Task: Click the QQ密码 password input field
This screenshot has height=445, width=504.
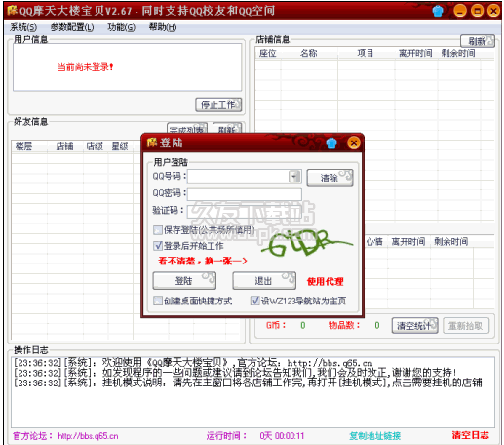Action: pyautogui.click(x=245, y=194)
